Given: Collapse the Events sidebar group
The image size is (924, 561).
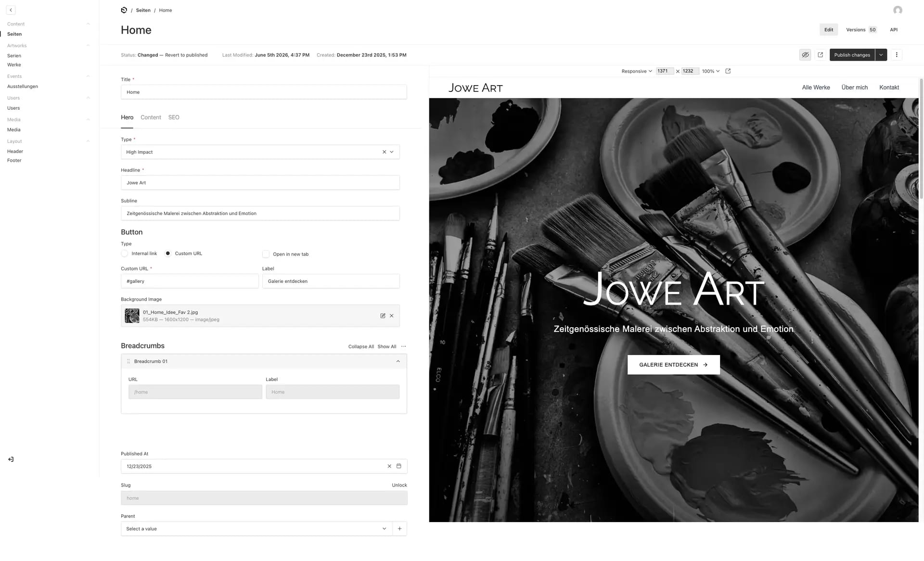Looking at the screenshot, I should coord(88,76).
